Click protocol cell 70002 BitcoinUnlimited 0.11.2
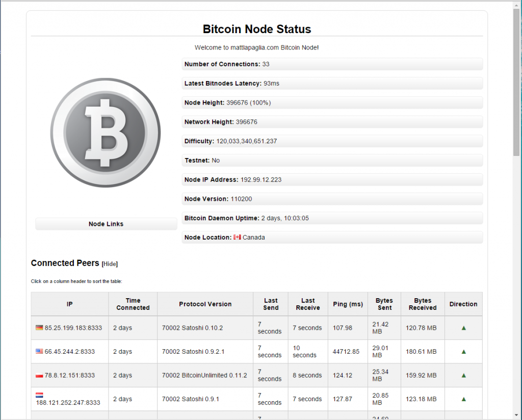Viewport: 522px width, 420px height. [x=204, y=375]
